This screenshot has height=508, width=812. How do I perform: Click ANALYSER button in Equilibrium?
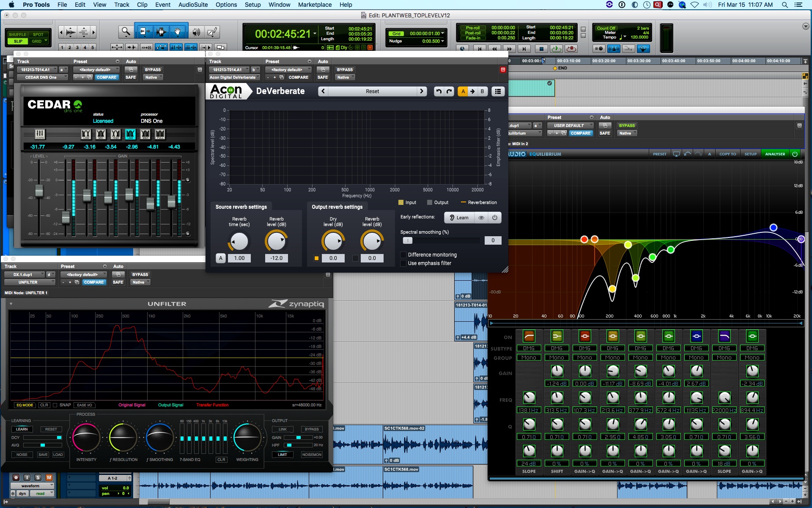pos(775,154)
